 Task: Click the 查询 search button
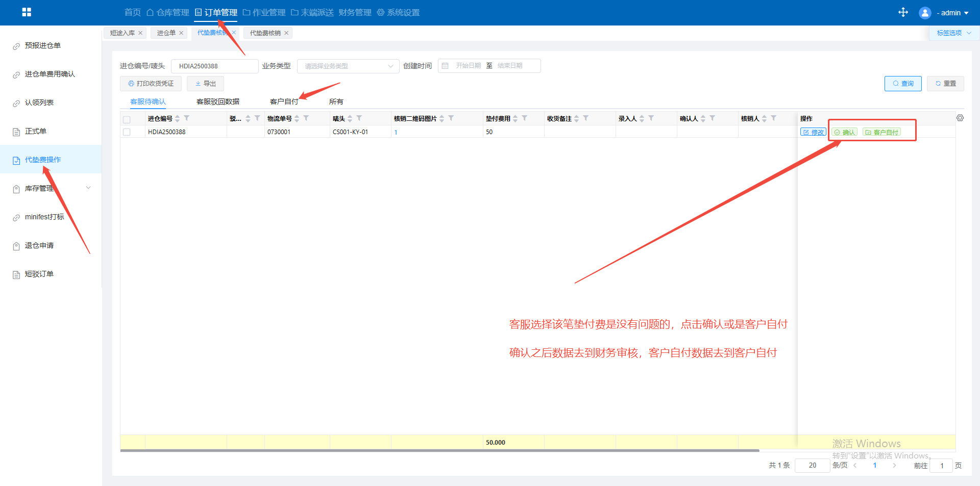[902, 84]
